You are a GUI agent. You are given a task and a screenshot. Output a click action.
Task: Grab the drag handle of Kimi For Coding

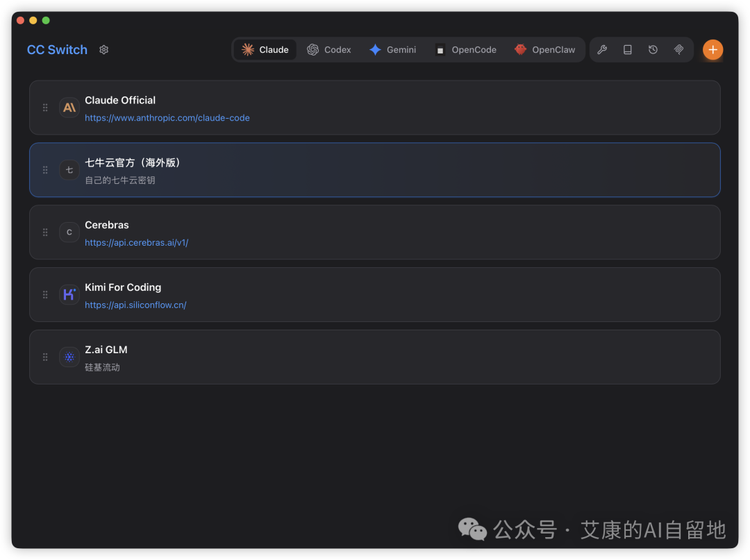pos(45,294)
